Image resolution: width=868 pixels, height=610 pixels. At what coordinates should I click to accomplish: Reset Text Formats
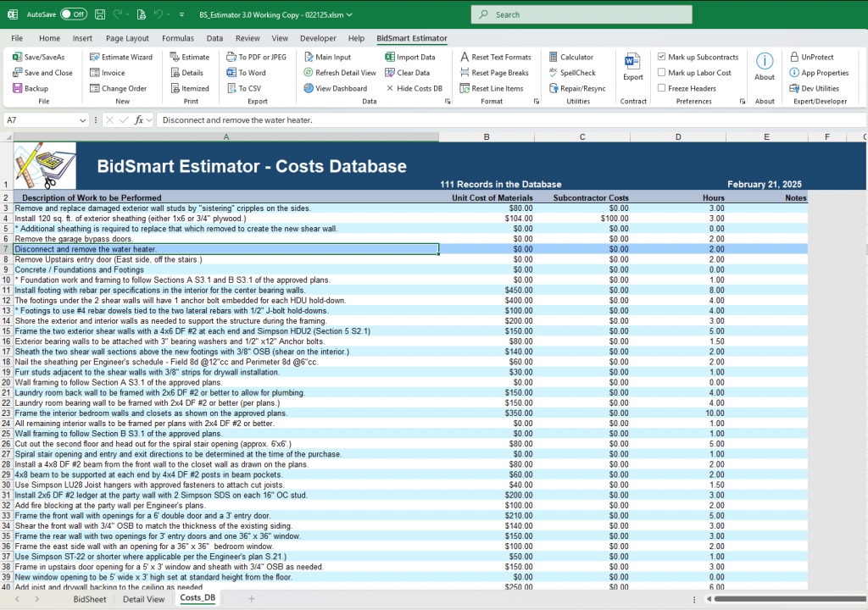[x=495, y=57]
